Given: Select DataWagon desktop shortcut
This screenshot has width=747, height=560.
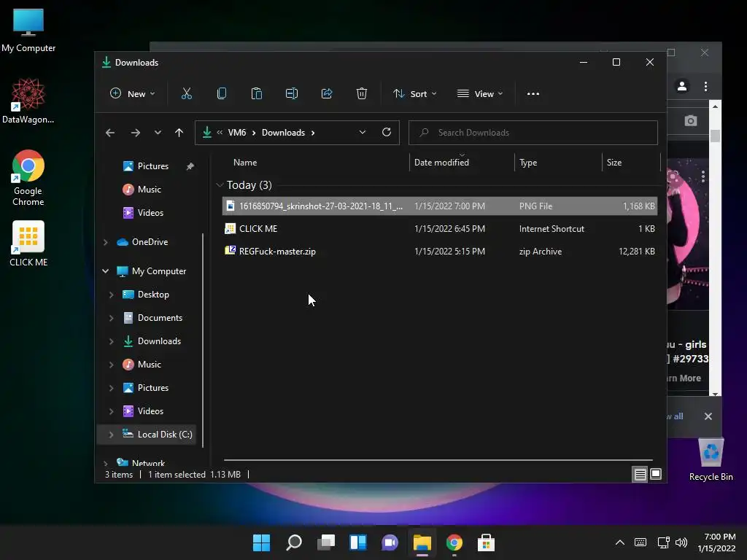Looking at the screenshot, I should click(x=28, y=101).
